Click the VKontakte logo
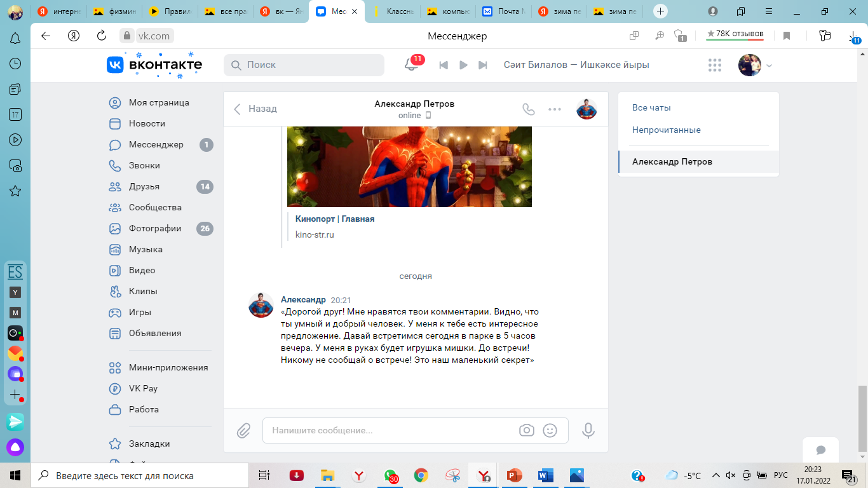 154,65
